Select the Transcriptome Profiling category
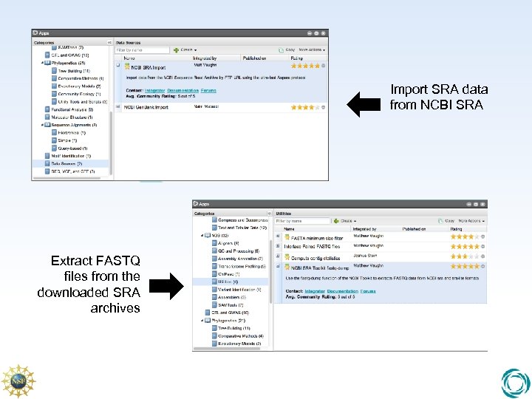532x399 pixels. (242, 266)
